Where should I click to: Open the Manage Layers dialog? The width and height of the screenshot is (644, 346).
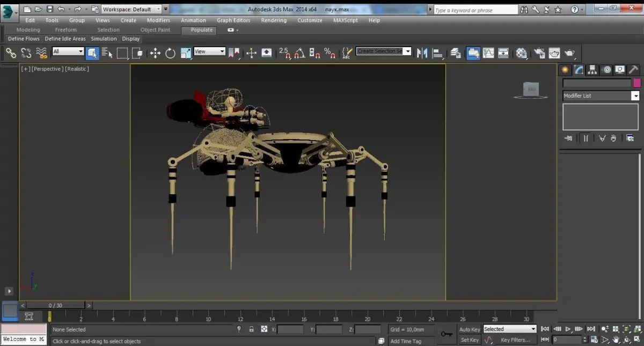[x=456, y=53]
